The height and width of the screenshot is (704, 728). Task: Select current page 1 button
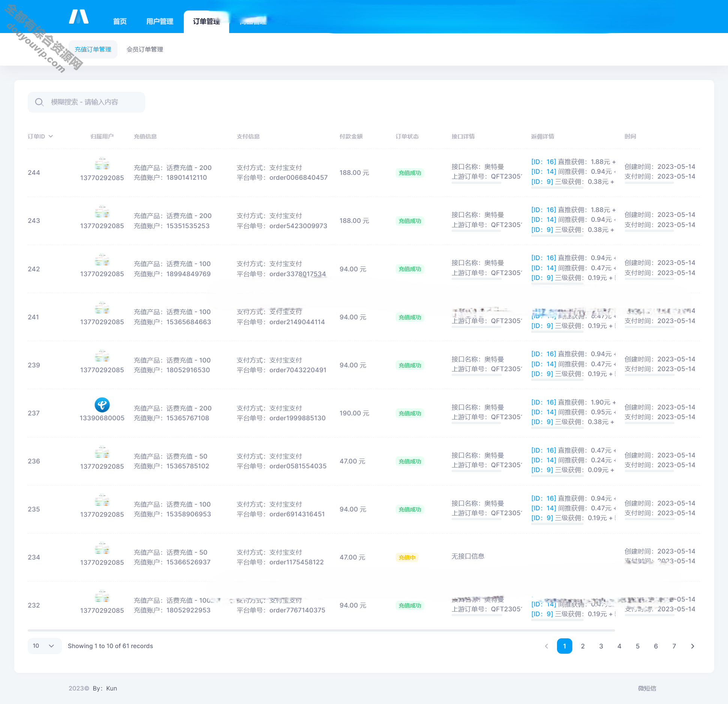click(x=564, y=646)
